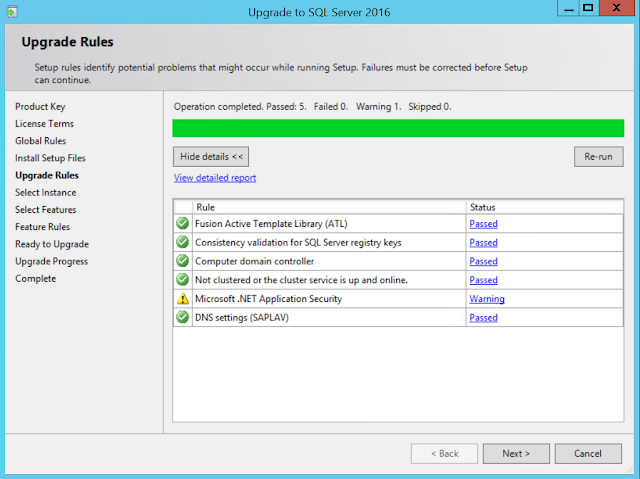Open the View detailed report link
This screenshot has height=479, width=640.
215,178
